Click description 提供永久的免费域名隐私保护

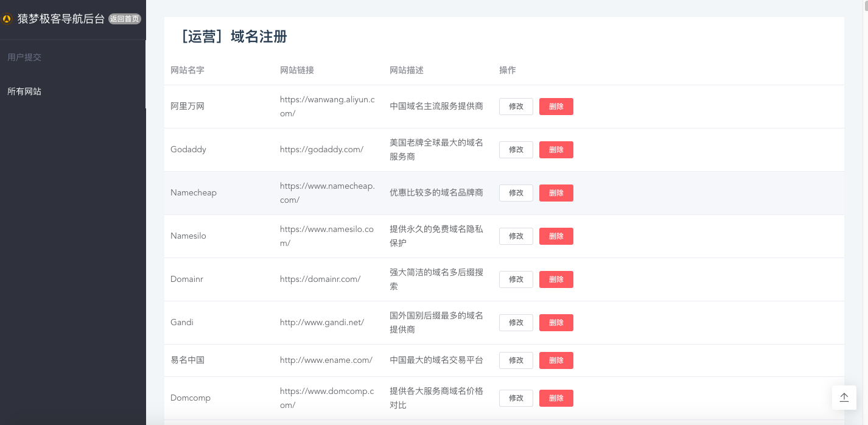coord(436,236)
